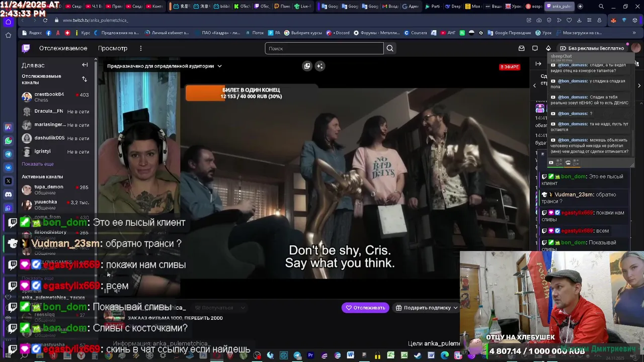The height and width of the screenshot is (362, 644).
Task: Open Steam from the taskbar
Action: (417, 355)
